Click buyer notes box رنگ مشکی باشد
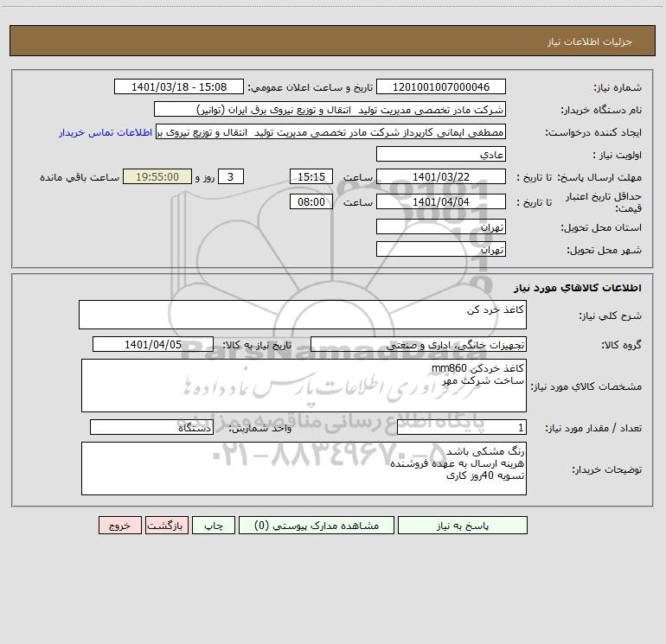666x644 pixels. pyautogui.click(x=304, y=469)
